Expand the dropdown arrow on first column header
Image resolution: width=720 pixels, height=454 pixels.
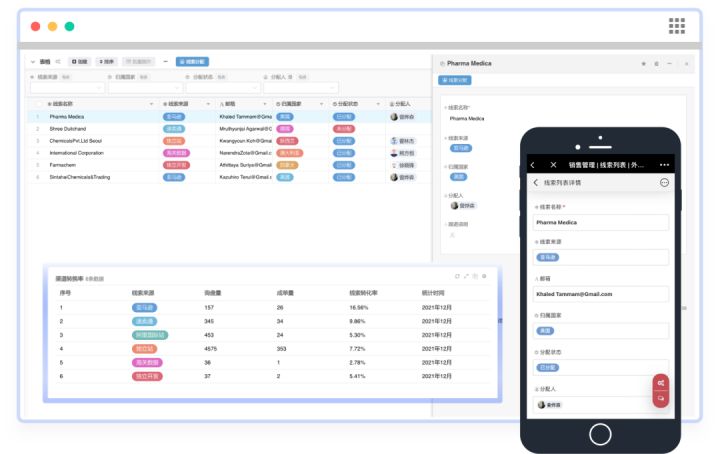coord(152,104)
